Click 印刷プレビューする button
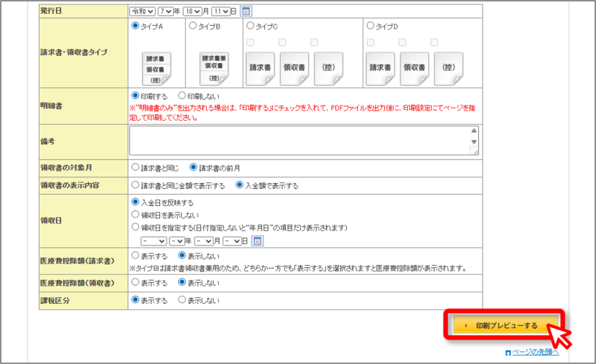Image resolution: width=596 pixels, height=364 pixels. pos(506,326)
